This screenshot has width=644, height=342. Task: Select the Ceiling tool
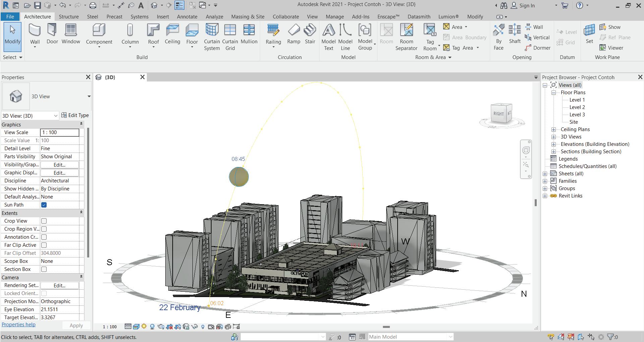[x=172, y=34]
